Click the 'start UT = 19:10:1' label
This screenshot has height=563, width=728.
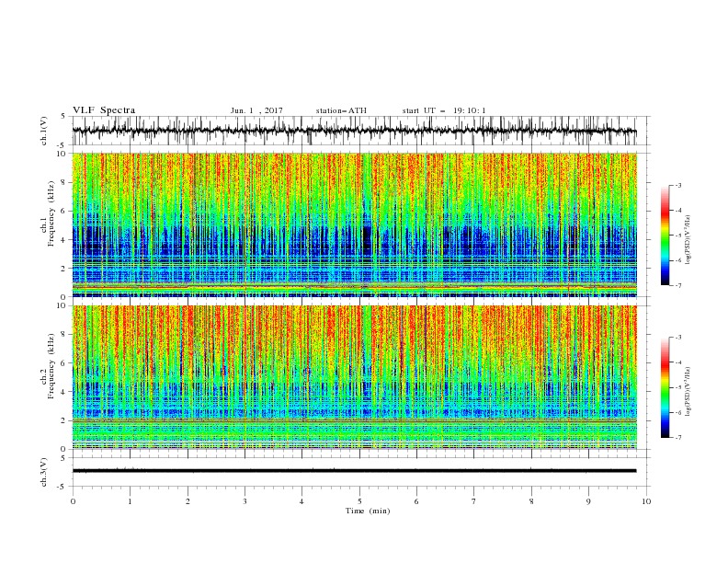click(x=444, y=110)
